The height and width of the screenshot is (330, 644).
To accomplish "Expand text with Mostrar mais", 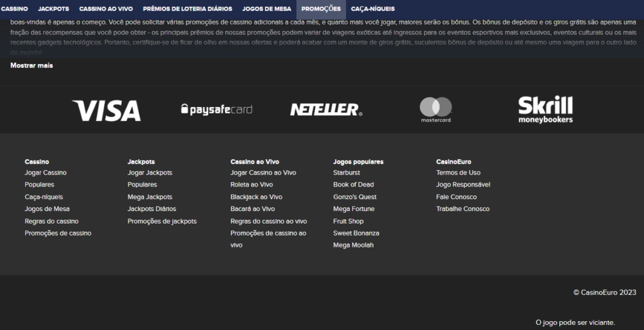I will [31, 65].
